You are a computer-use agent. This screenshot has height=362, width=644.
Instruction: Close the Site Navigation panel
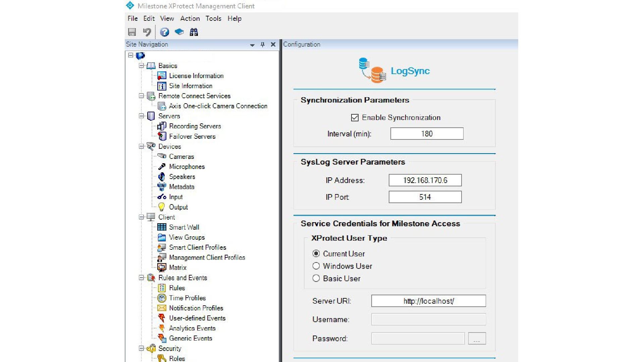pos(273,45)
